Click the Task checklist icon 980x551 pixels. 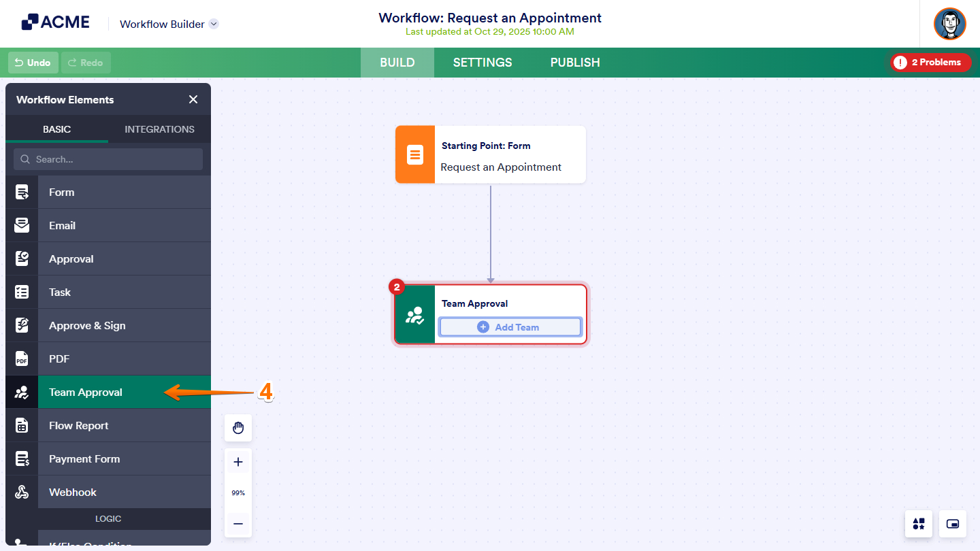tap(22, 293)
